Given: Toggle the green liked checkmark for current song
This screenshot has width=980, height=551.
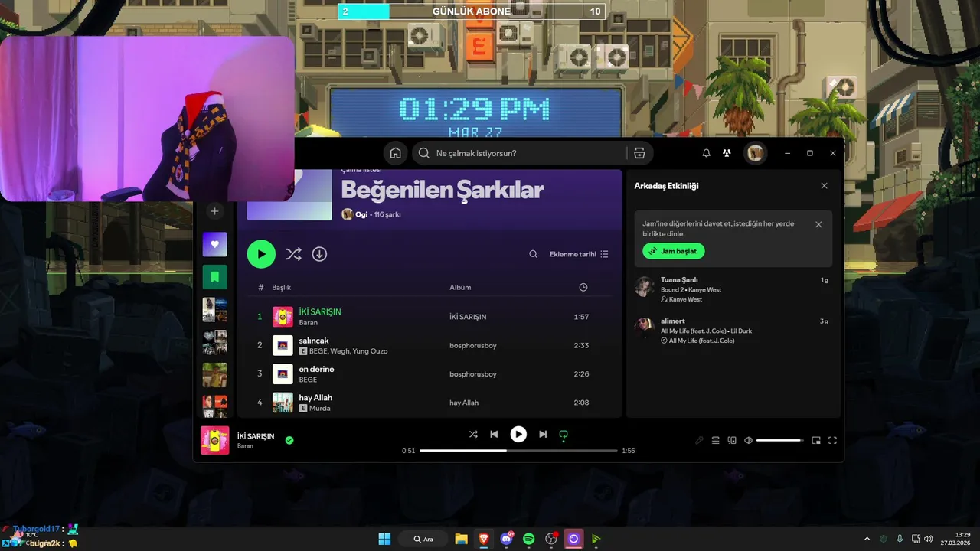Looking at the screenshot, I should 289,440.
